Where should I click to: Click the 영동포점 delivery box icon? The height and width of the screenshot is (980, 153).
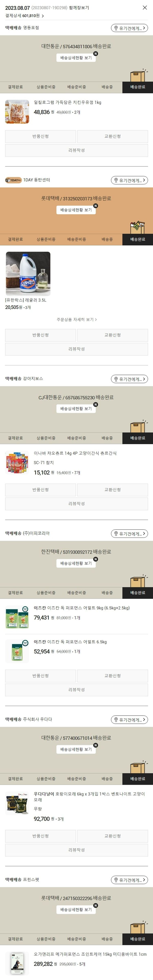pos(138,76)
